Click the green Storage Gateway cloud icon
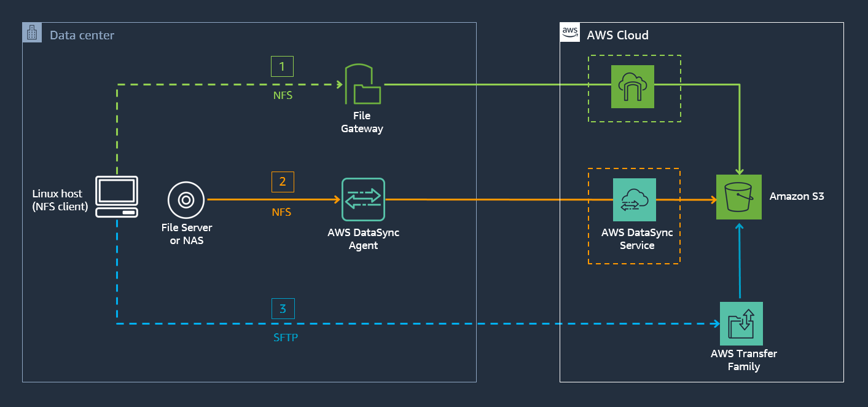 click(x=633, y=87)
